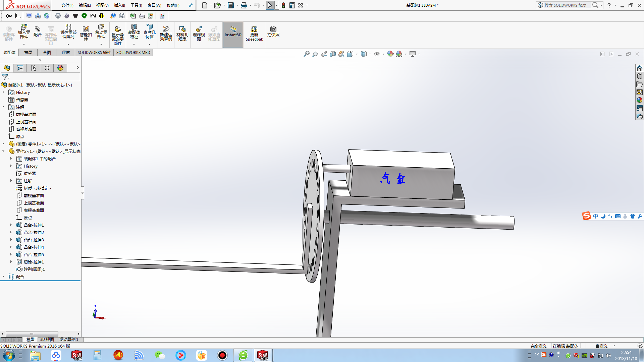Switch to the 布局 ribbon tab
This screenshot has height=362, width=644.
click(28, 53)
